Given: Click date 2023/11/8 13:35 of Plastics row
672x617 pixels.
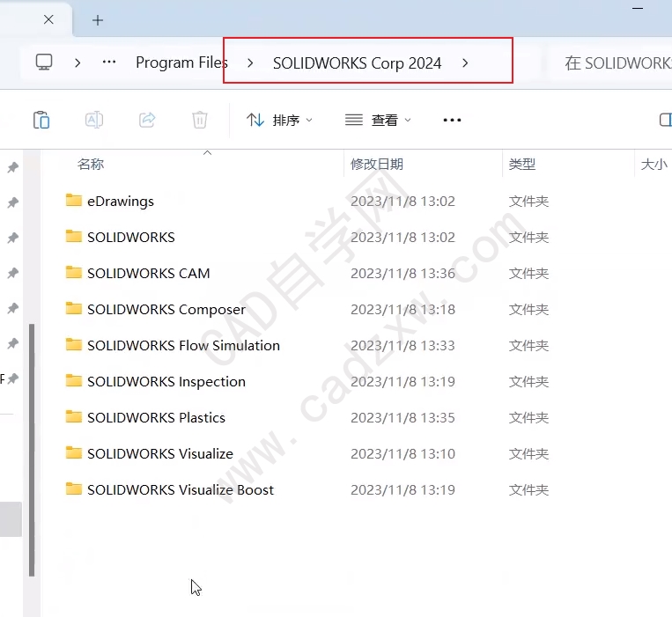Looking at the screenshot, I should 402,417.
